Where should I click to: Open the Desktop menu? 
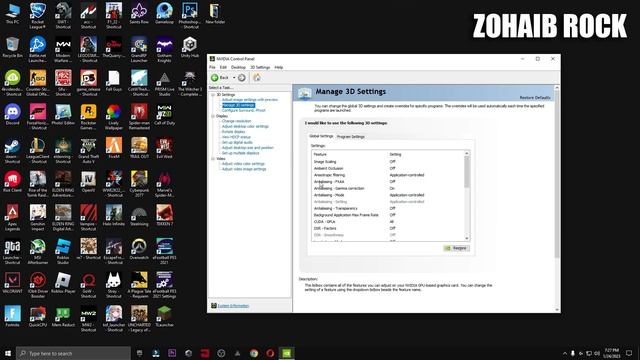pos(238,67)
